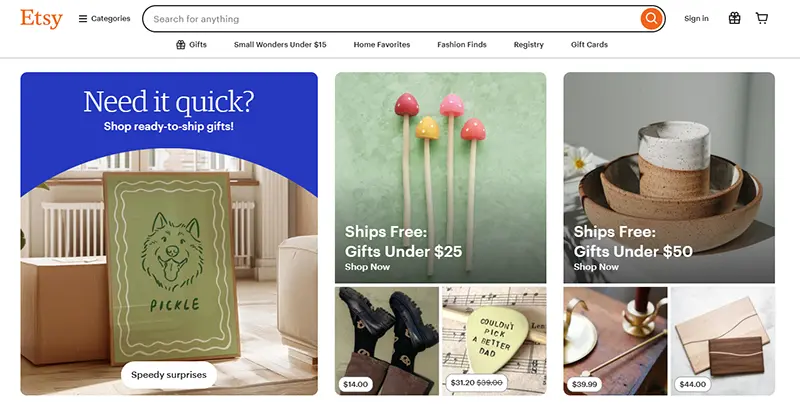Go to Home Favorites
The width and height of the screenshot is (800, 417).
coord(382,44)
